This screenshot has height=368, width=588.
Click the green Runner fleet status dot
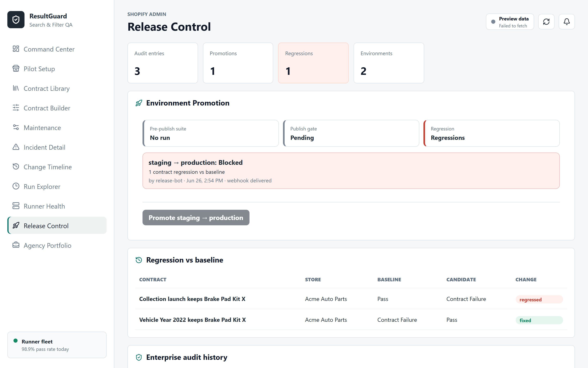click(x=16, y=341)
